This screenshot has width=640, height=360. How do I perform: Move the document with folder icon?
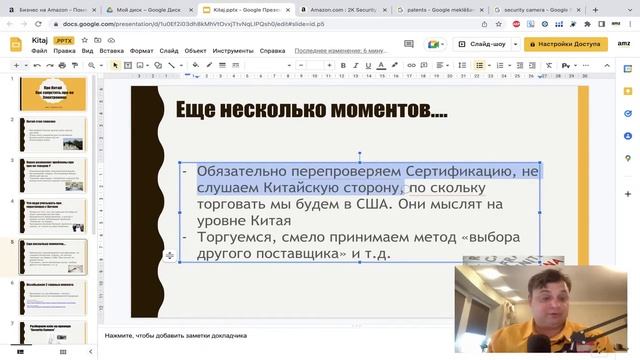tap(98, 40)
